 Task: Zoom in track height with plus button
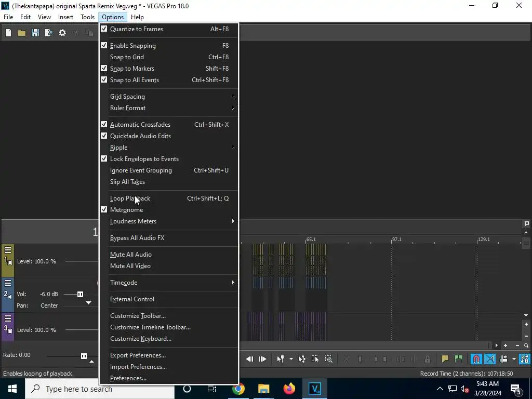pyautogui.click(x=526, y=324)
